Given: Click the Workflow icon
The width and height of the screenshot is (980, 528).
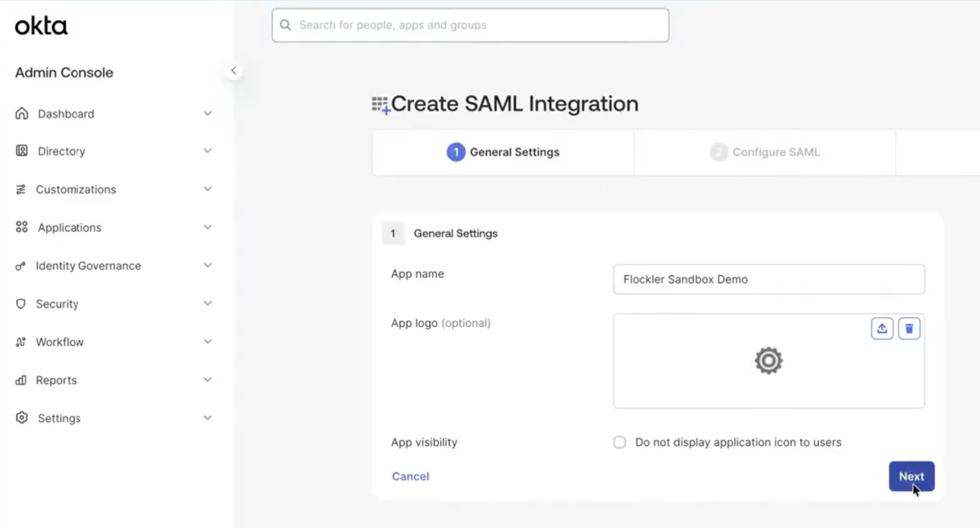Looking at the screenshot, I should [20, 342].
